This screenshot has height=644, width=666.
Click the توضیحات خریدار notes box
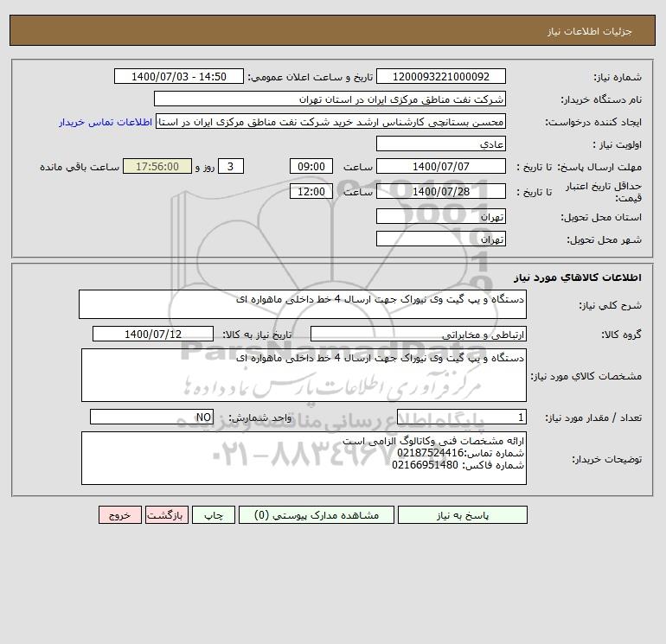[x=304, y=458]
